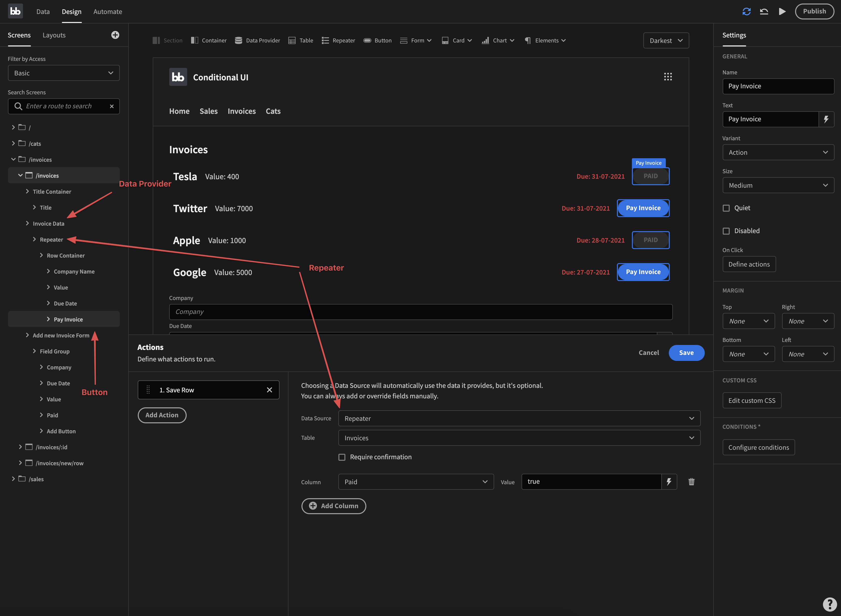The height and width of the screenshot is (616, 841).
Task: Insert a Button component from toolbar
Action: click(378, 40)
